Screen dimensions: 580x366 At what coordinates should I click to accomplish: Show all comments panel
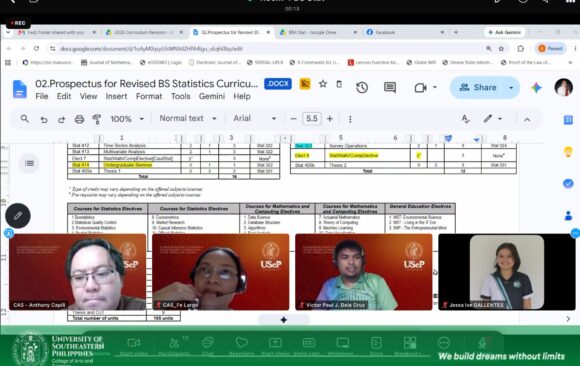[x=390, y=88]
